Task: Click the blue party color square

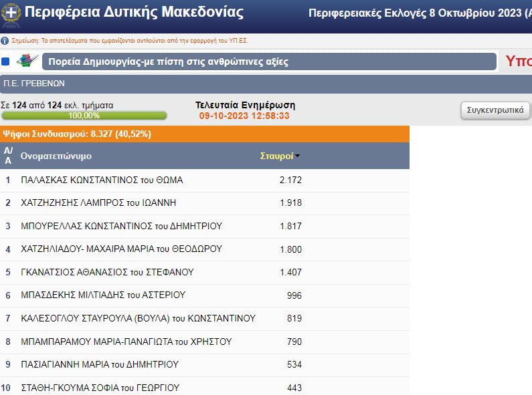Action: pyautogui.click(x=5, y=61)
